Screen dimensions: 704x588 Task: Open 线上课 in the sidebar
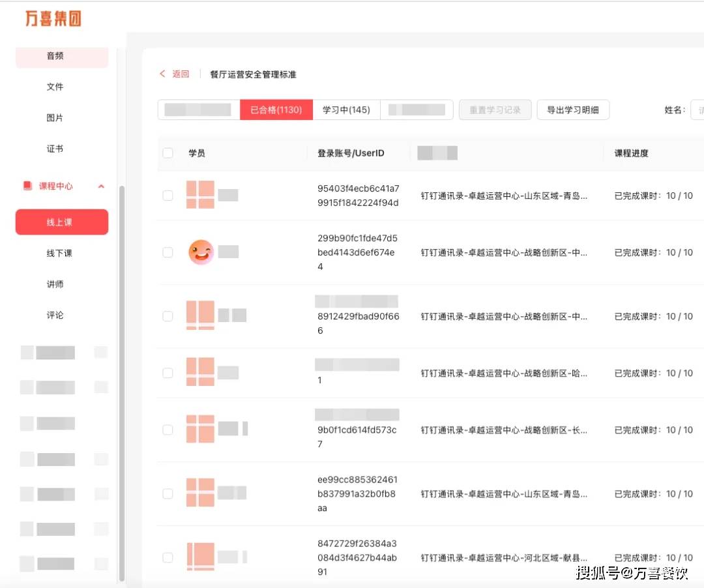[x=62, y=222]
